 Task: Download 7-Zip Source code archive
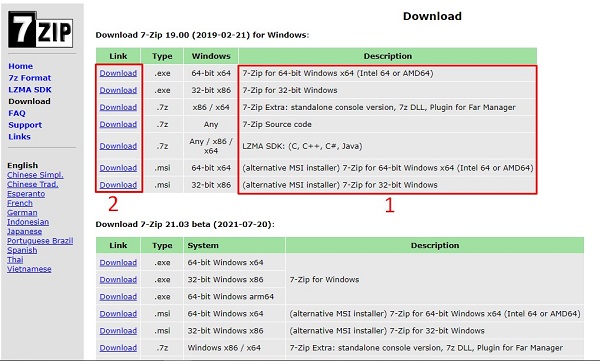(x=118, y=124)
